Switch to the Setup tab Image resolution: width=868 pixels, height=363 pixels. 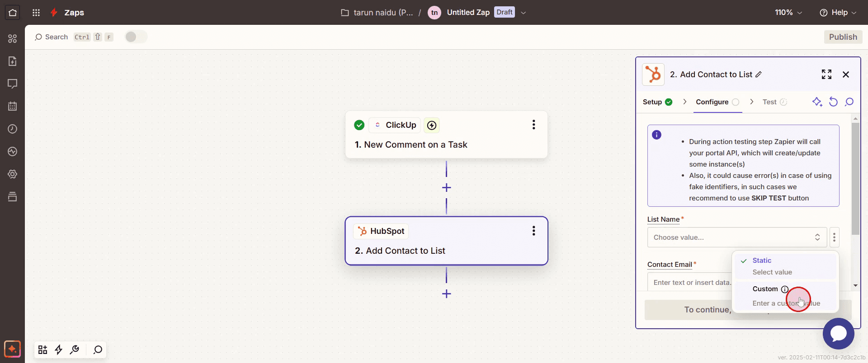point(657,102)
